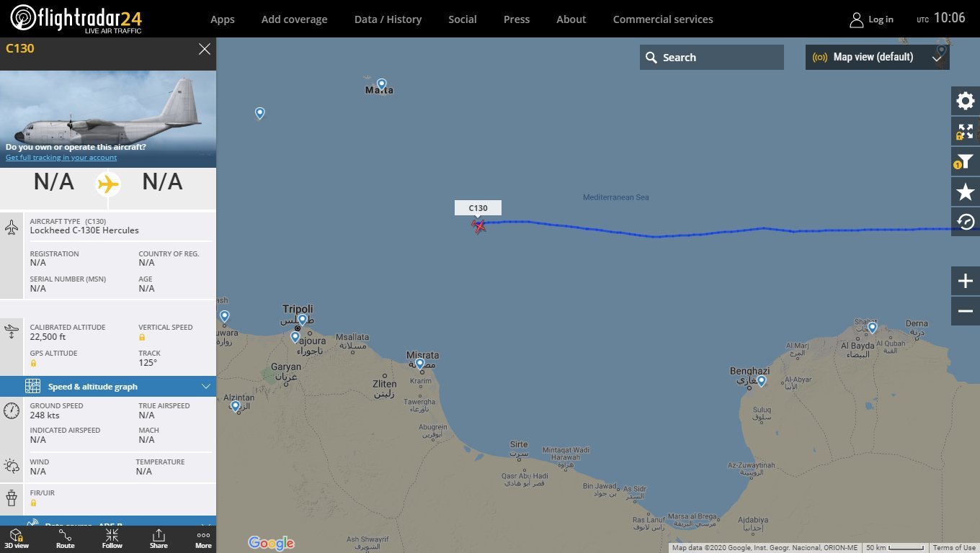The height and width of the screenshot is (553, 980).
Task: Open playback history clock icon
Action: (966, 222)
